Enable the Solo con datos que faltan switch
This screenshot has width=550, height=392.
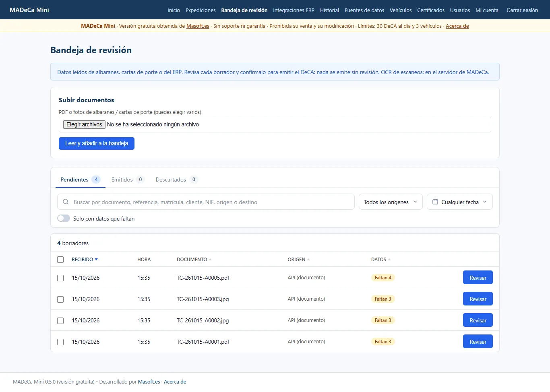click(64, 218)
